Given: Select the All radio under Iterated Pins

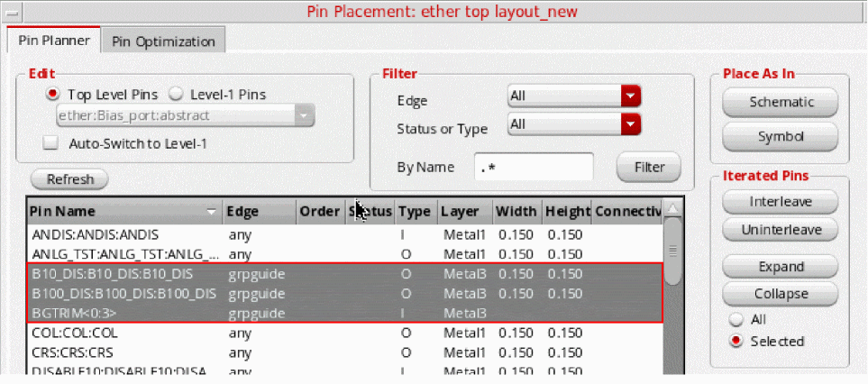Looking at the screenshot, I should pos(736,319).
